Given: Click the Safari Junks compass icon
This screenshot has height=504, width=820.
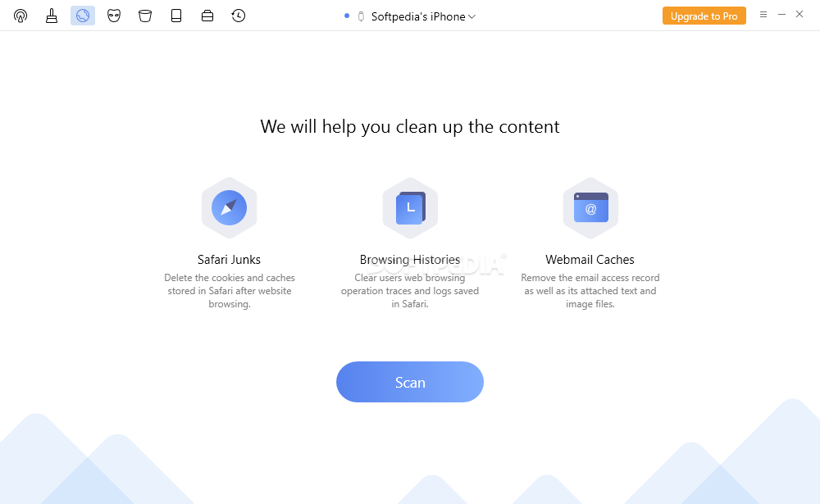Looking at the screenshot, I should [229, 208].
